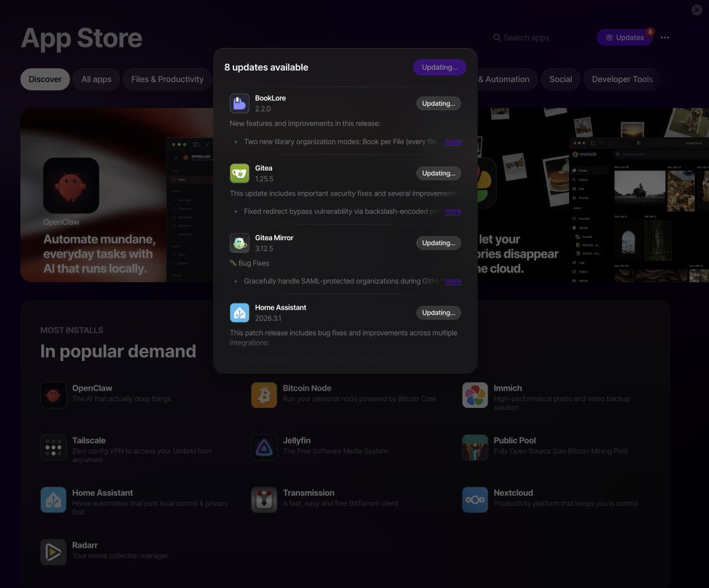
Task: Click Gitea version 1.25.5 text
Action: coord(264,178)
